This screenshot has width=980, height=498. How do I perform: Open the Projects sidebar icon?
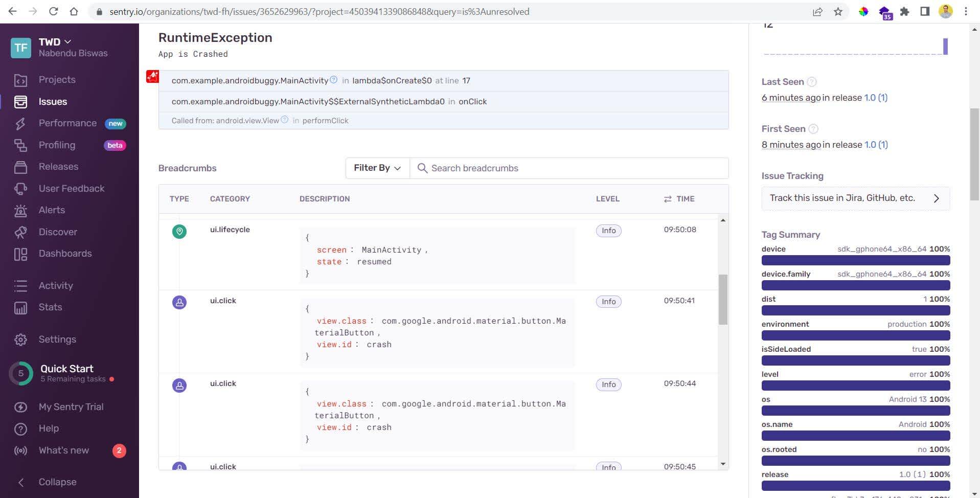coord(20,80)
